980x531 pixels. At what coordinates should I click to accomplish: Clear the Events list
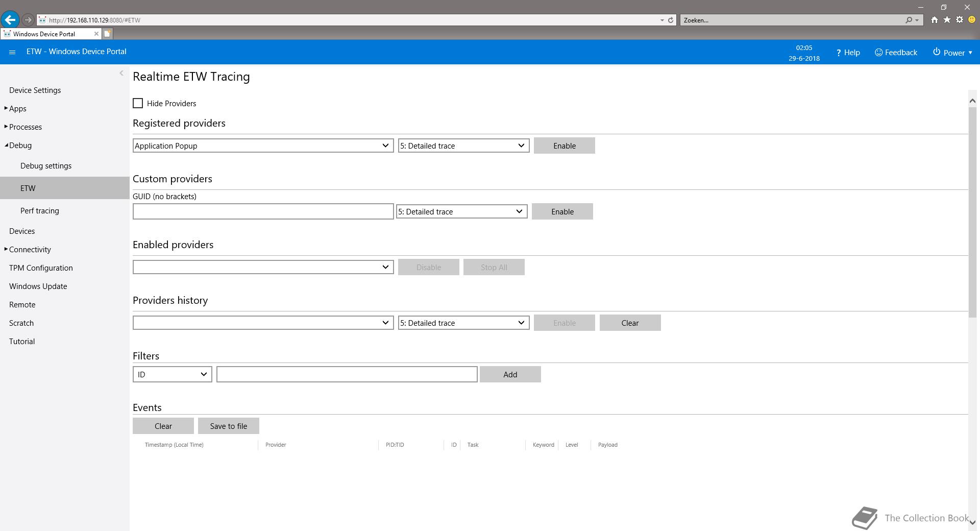pos(163,426)
